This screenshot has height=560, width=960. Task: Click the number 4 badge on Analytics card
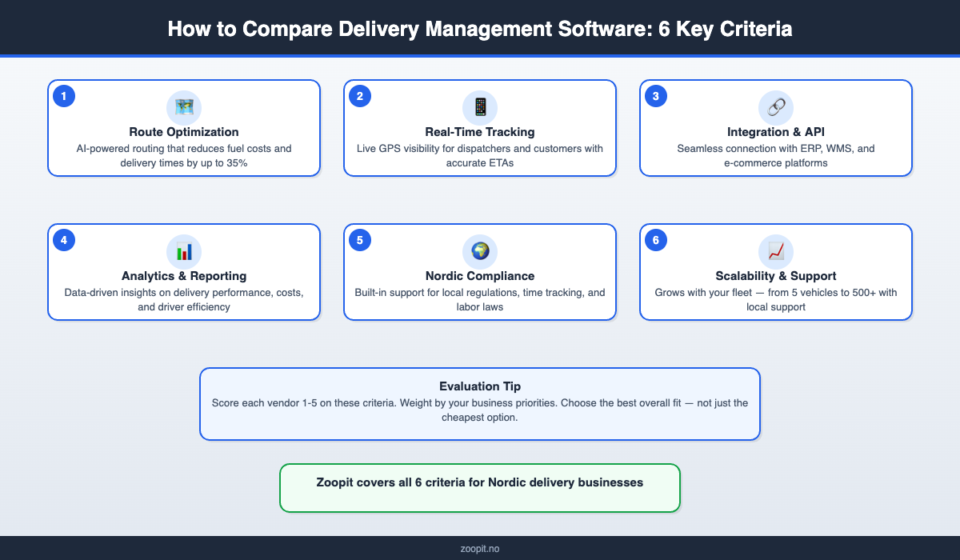64,239
